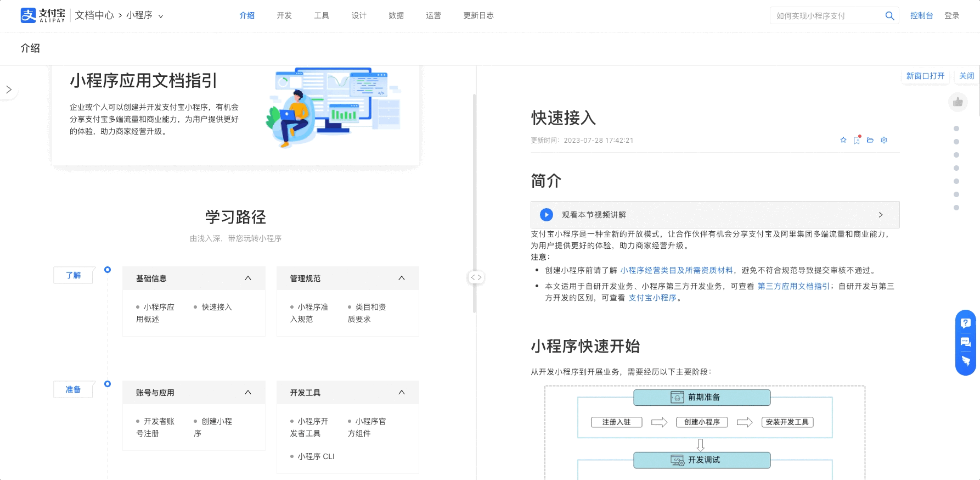Open 小程序准入规范 under 管理规范
Image resolution: width=980 pixels, height=480 pixels.
309,313
